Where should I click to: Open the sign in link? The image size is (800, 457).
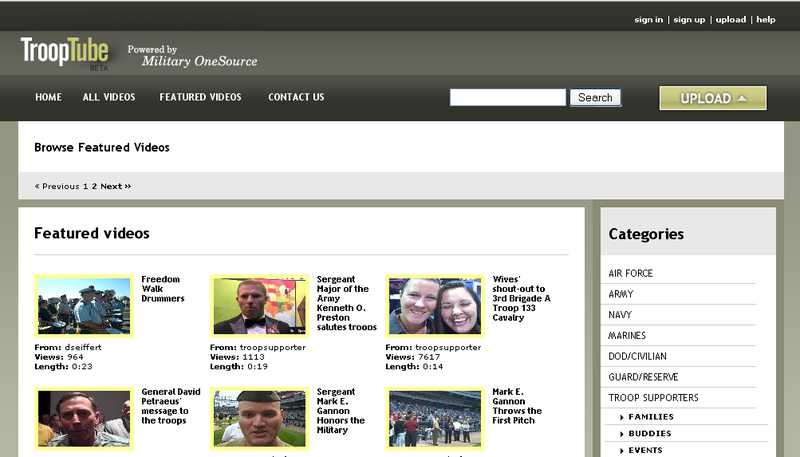coord(648,19)
